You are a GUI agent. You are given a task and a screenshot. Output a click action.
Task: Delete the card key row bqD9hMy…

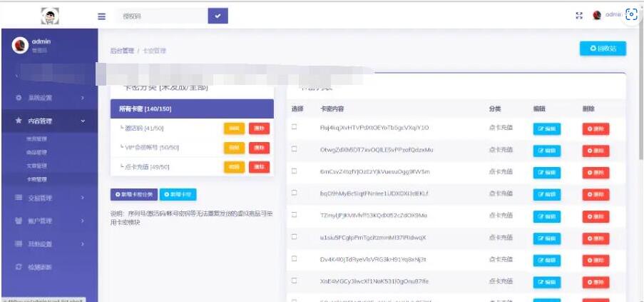(596, 195)
